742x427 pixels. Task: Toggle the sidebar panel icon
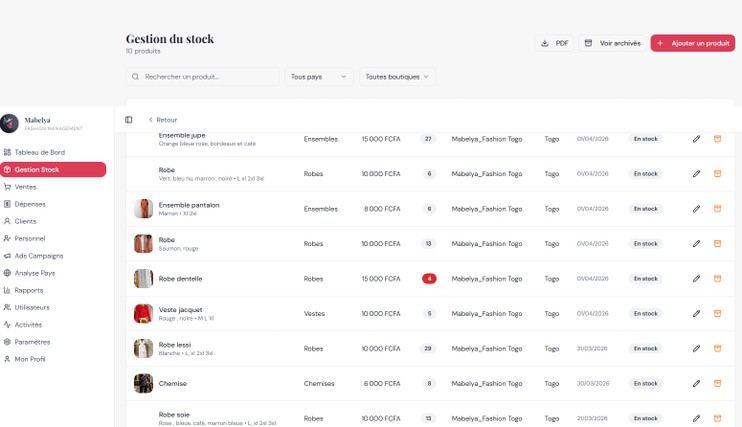129,120
